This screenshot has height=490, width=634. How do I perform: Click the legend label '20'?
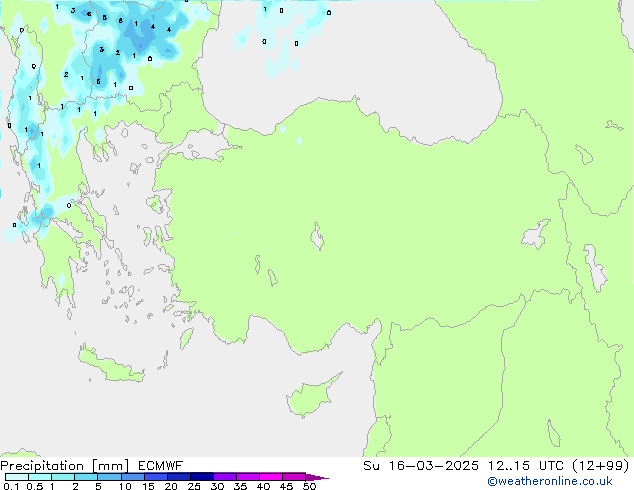[171, 486]
